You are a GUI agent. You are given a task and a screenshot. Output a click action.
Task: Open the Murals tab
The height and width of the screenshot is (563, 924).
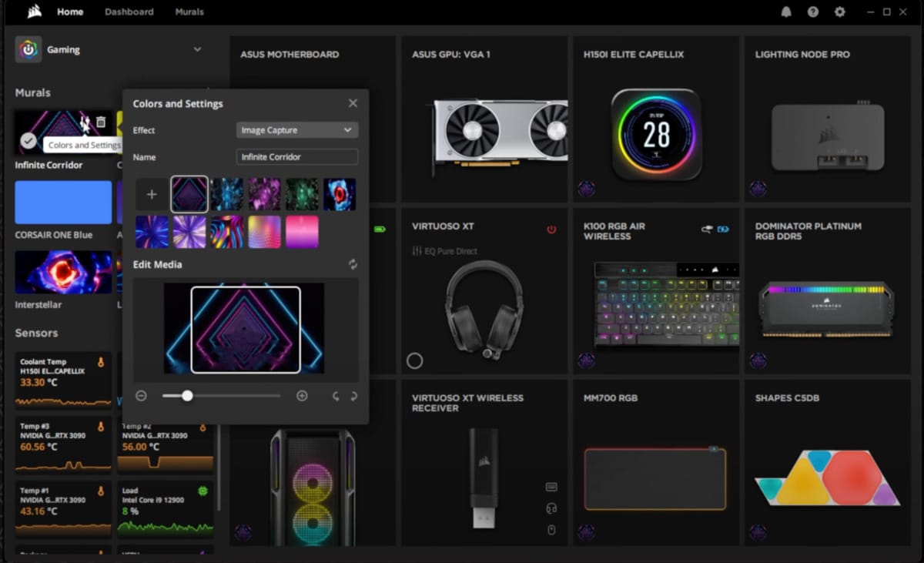(x=189, y=12)
